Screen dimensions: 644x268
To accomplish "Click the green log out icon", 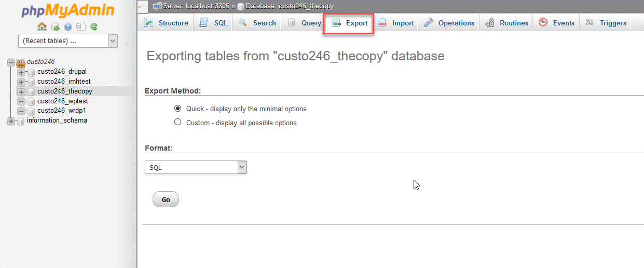I will tap(55, 26).
